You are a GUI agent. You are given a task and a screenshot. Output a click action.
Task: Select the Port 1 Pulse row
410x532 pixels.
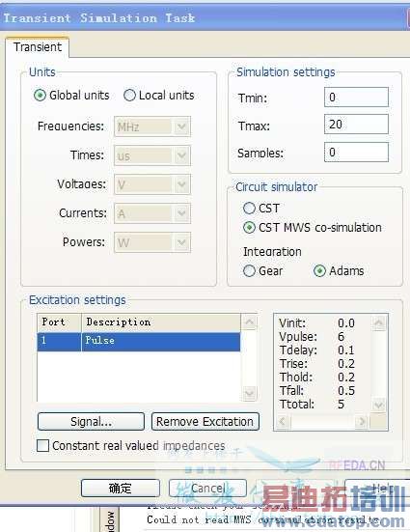(138, 341)
